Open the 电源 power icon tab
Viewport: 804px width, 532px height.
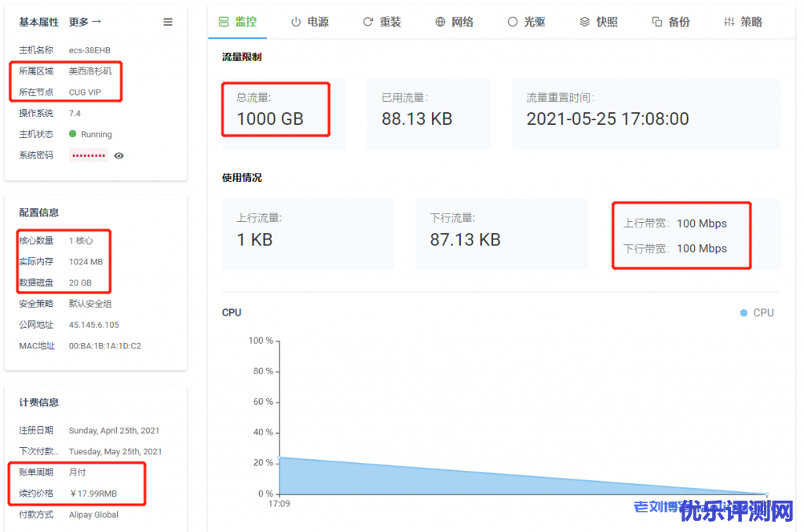pyautogui.click(x=309, y=22)
